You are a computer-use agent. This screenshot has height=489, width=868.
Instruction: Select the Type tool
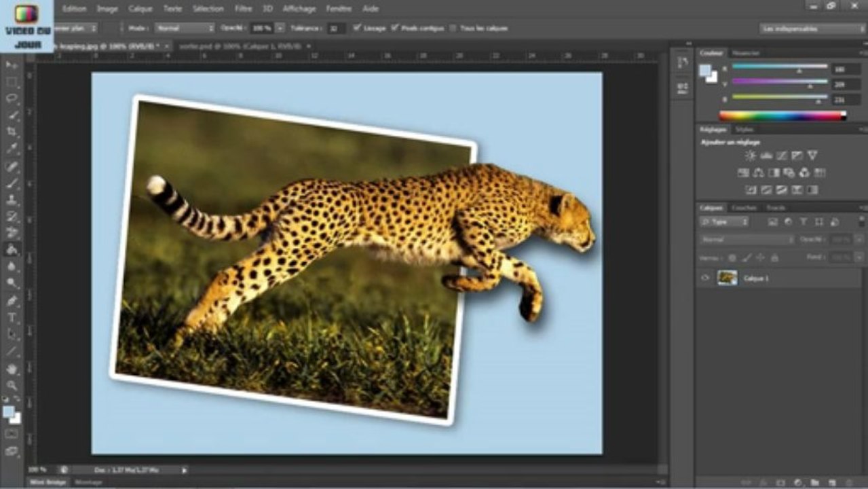tap(12, 317)
